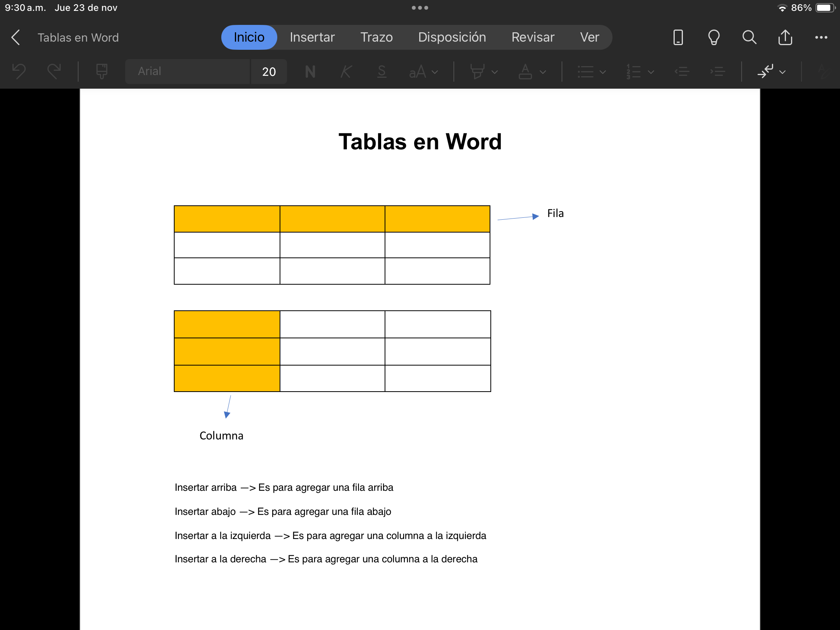Tap the lightbulb Tell Me icon
Image resolution: width=840 pixels, height=630 pixels.
(x=714, y=37)
